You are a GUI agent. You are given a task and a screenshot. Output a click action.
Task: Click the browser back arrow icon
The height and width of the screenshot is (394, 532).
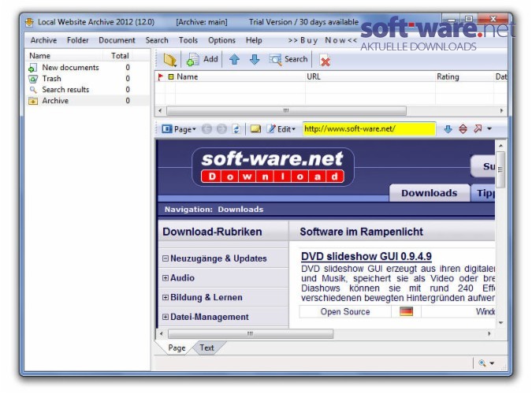click(x=206, y=129)
